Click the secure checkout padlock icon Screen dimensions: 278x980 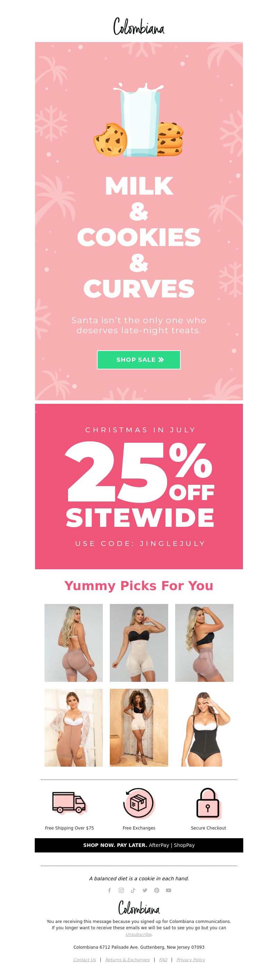208,803
